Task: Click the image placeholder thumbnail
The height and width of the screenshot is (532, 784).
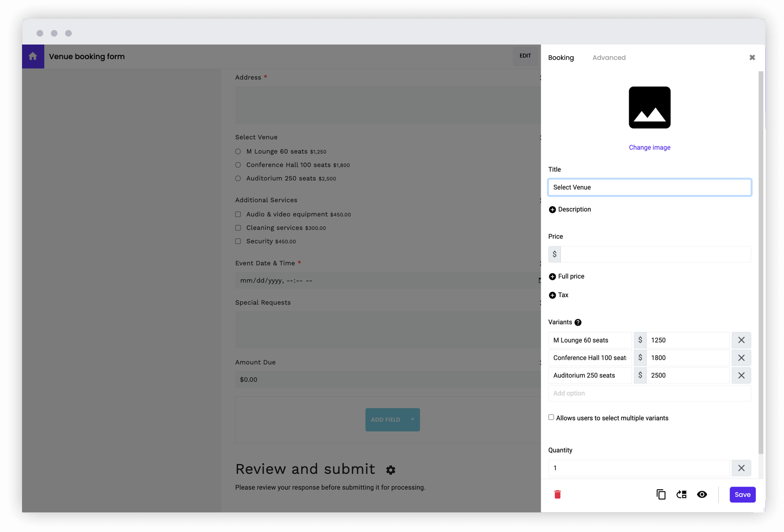Action: click(649, 107)
